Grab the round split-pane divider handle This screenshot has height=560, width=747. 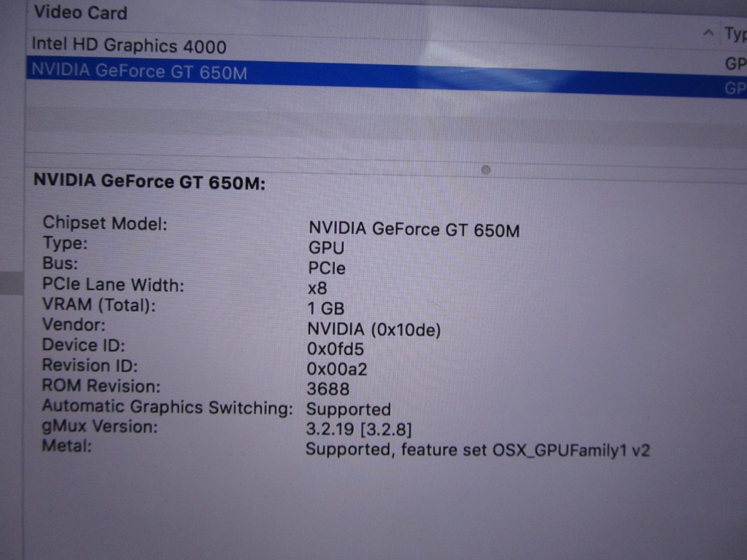coord(485,170)
